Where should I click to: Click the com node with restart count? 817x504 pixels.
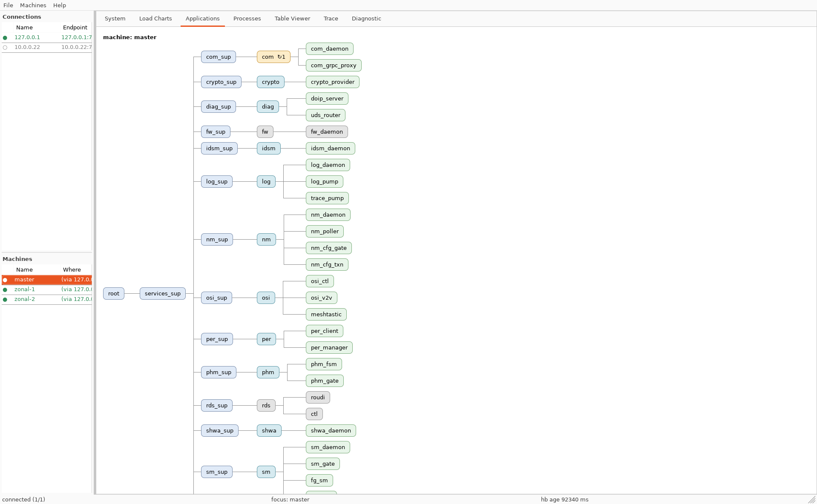coord(273,57)
